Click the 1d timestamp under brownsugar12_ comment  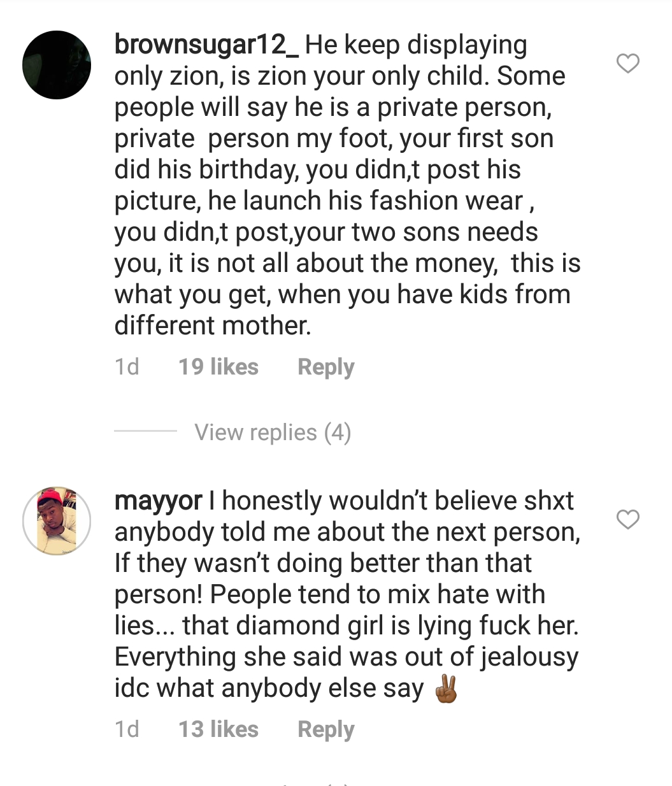[x=127, y=368]
